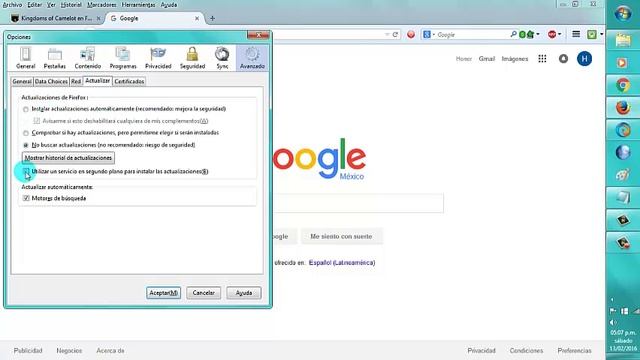Click Mostrar historial de actualizaciones button

(68, 158)
